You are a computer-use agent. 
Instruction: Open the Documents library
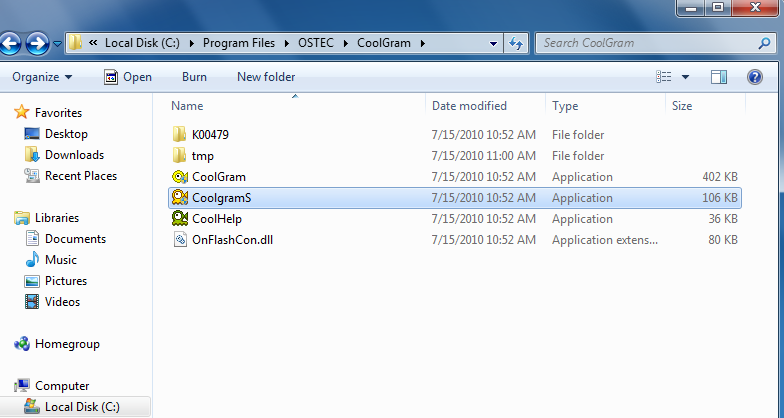pyautogui.click(x=76, y=239)
